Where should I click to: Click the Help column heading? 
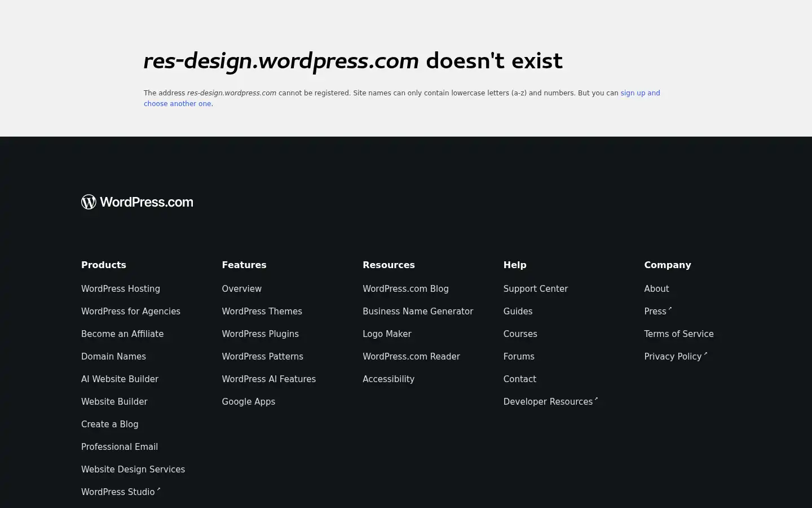515,265
